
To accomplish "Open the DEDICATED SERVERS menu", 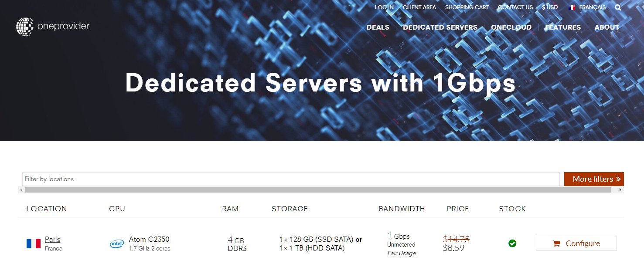I will [x=440, y=27].
